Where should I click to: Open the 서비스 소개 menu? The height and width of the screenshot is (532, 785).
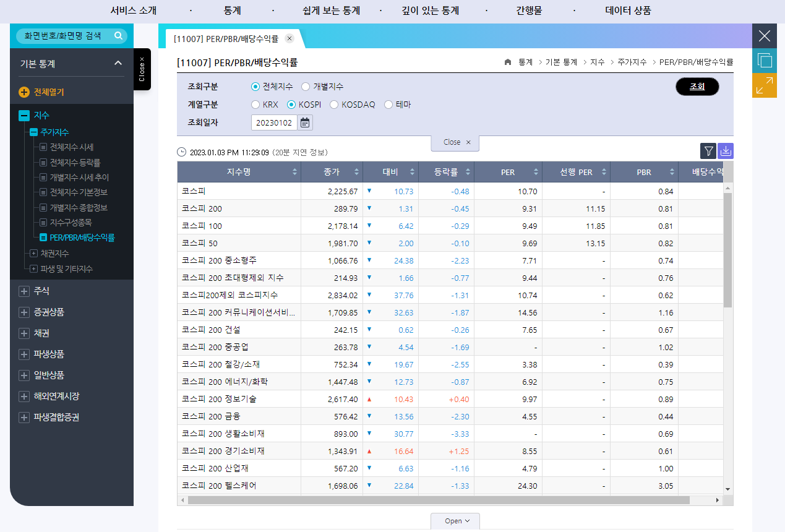[133, 11]
